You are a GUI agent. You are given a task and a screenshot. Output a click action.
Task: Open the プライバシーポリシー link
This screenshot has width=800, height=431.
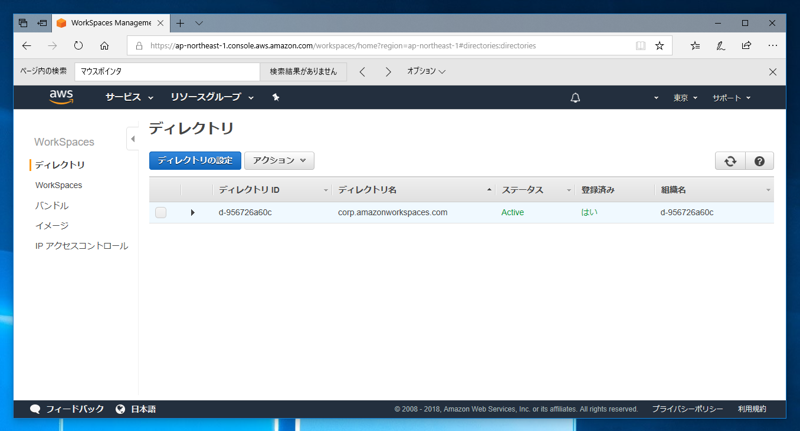tap(687, 409)
